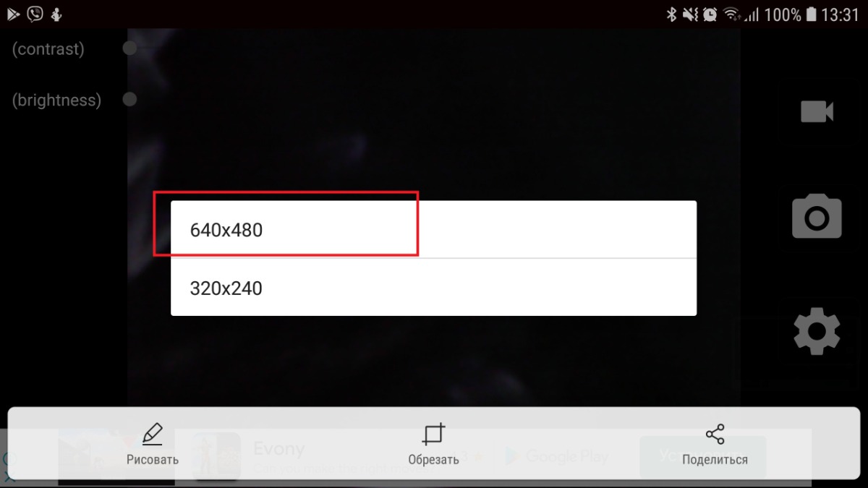Tap the crop icon above Обрезать
868x488 pixels.
(433, 434)
